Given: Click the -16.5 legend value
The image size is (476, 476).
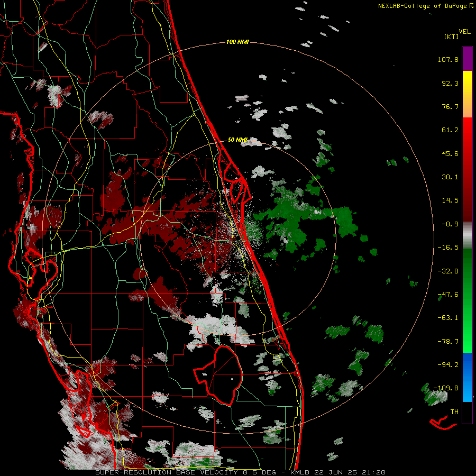Looking at the screenshot, I should pos(448,248).
